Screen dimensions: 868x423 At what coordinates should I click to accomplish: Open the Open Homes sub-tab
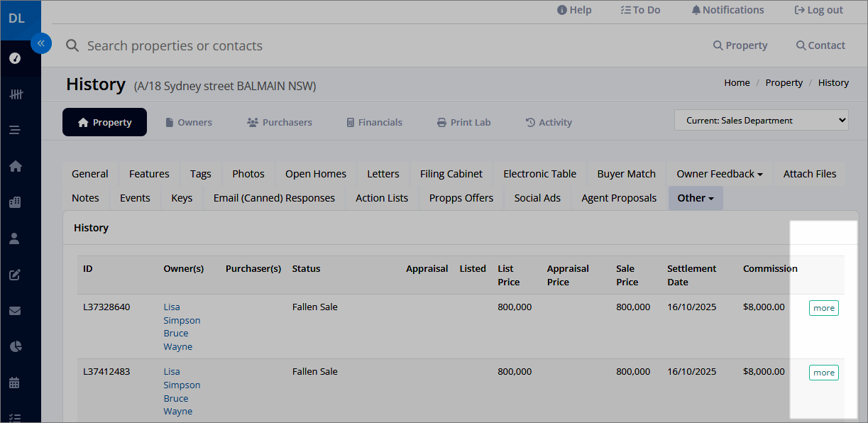point(316,174)
